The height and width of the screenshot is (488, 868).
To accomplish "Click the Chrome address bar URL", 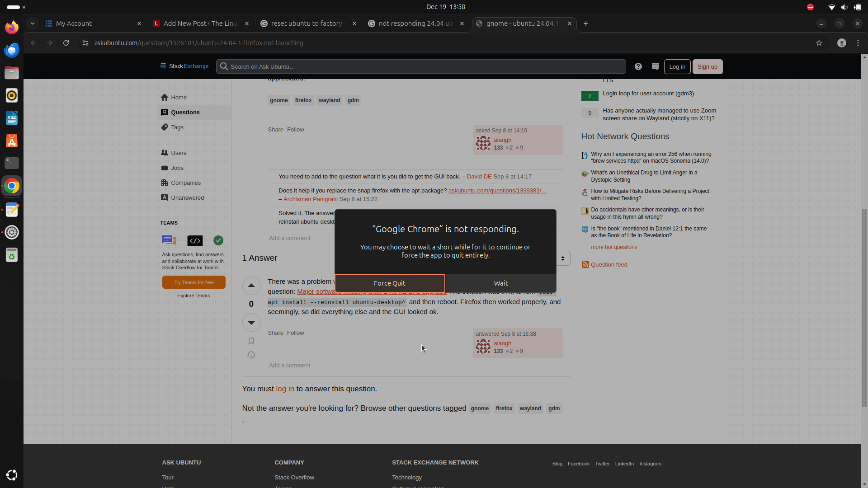I will tap(199, 43).
